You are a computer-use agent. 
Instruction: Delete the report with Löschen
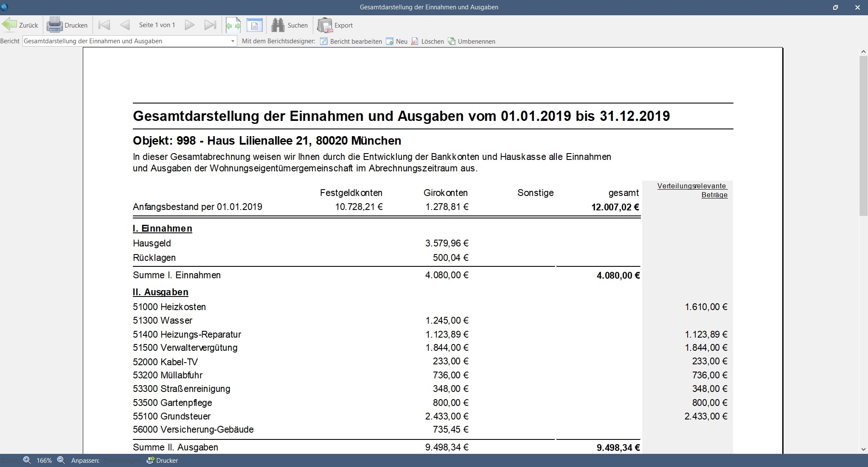pos(427,41)
